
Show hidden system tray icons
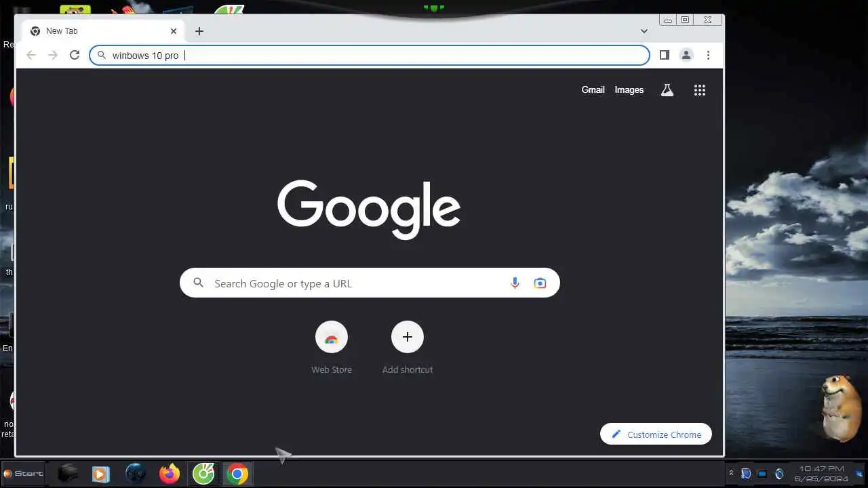click(731, 473)
